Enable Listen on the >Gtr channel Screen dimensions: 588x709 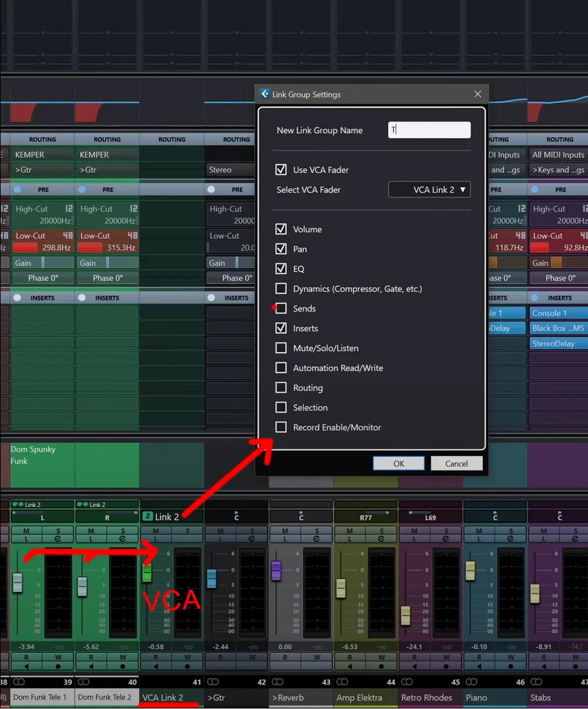click(220, 539)
